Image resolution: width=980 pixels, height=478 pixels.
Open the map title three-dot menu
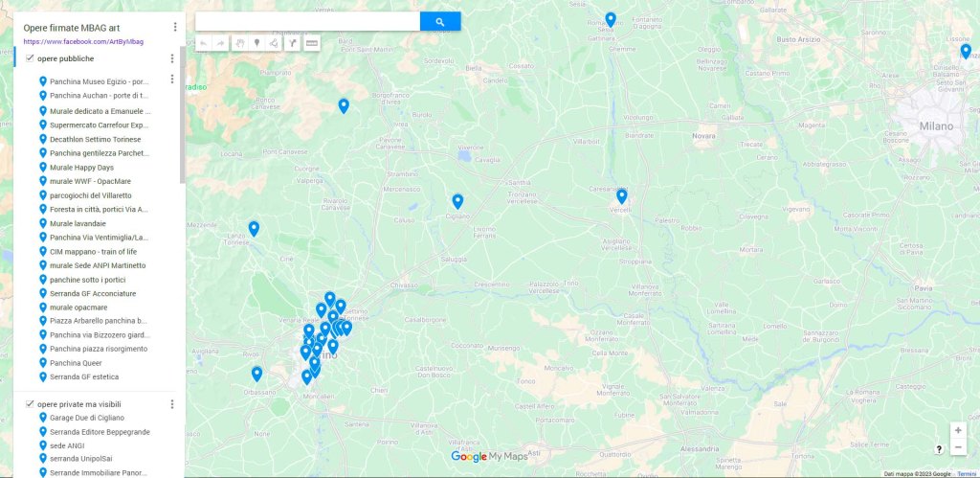pyautogui.click(x=175, y=28)
